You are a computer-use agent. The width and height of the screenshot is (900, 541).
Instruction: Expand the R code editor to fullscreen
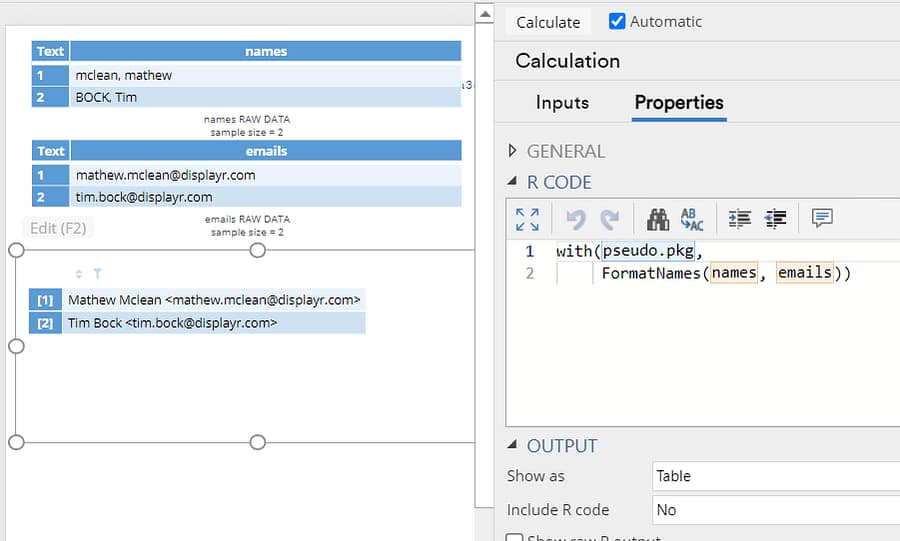point(527,219)
